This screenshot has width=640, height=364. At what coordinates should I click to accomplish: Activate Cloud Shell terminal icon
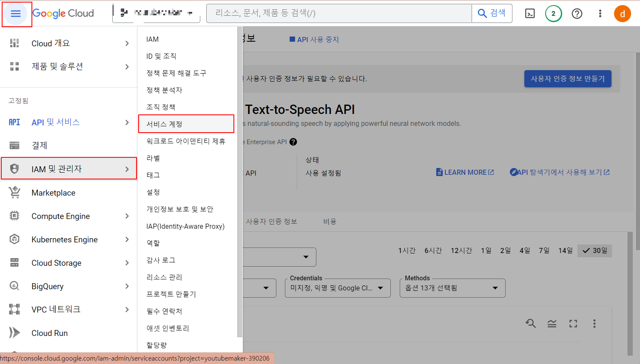coord(530,14)
